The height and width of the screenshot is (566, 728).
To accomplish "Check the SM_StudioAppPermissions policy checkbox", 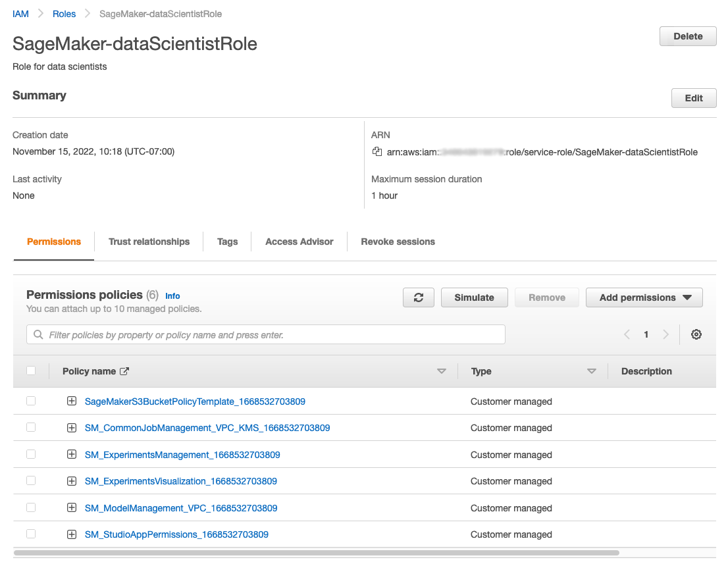I will pos(31,534).
